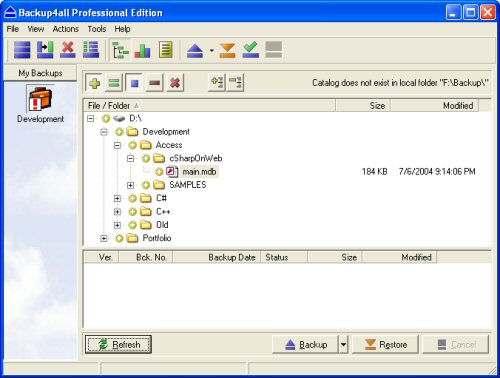Image resolution: width=500 pixels, height=378 pixels.
Task: Open the yellow summary page view icon
Action: coord(166,50)
